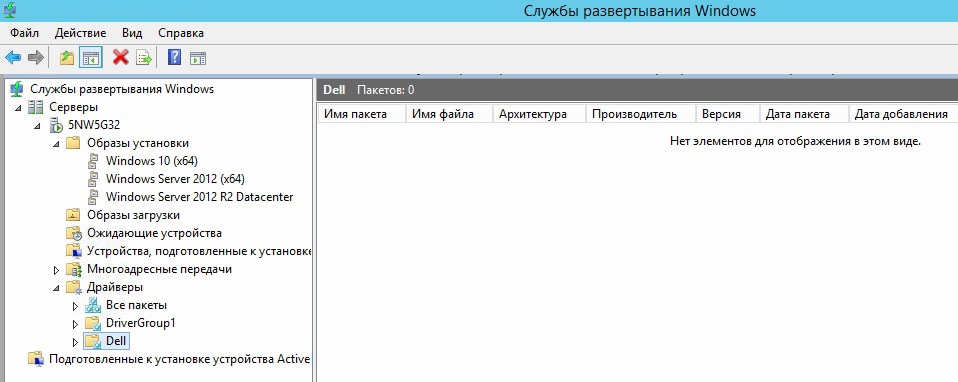
Task: Select the Все пакеты label
Action: coord(136,305)
